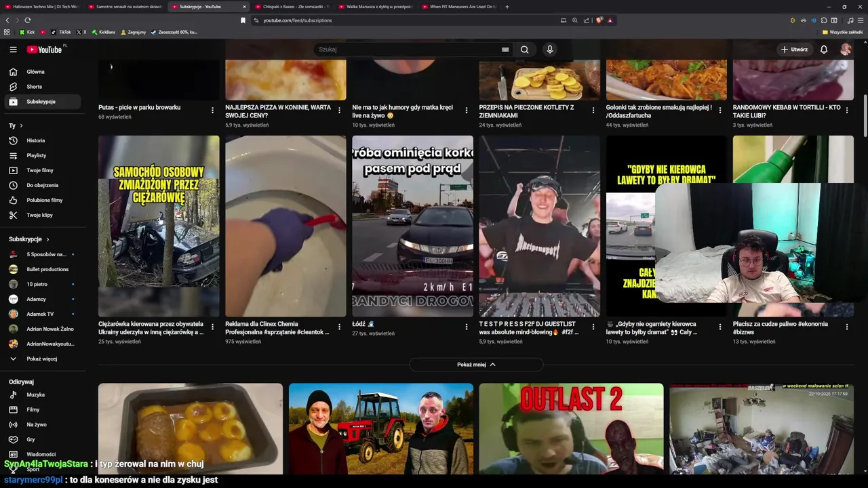Image resolution: width=868 pixels, height=488 pixels.
Task: Collapse Shorts shelf with Pokaż mniej
Action: [476, 365]
